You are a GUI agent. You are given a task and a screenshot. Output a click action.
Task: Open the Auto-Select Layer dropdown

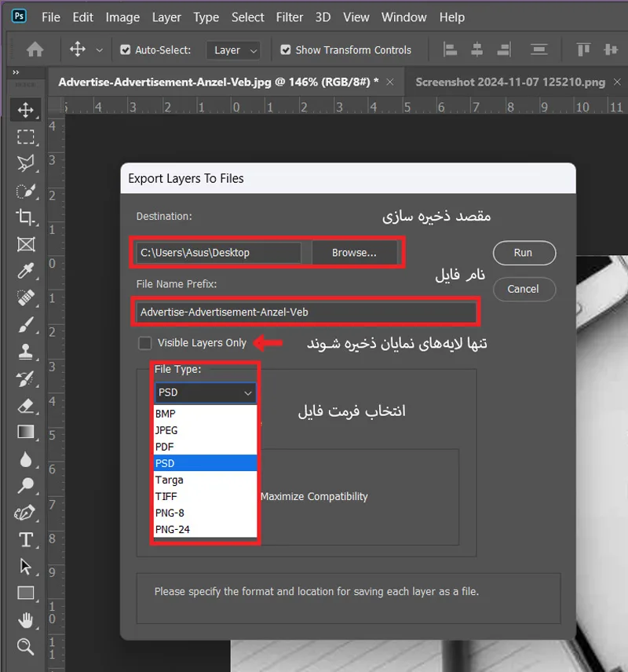click(234, 50)
